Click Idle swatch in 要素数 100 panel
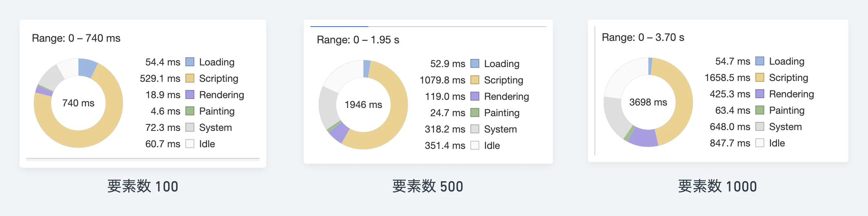The height and width of the screenshot is (216, 868). point(190,144)
